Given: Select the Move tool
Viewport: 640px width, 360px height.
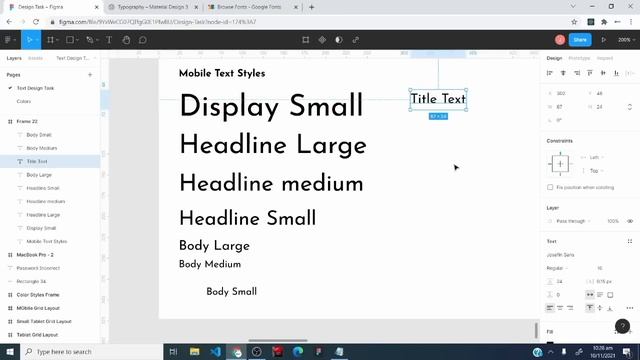Looking at the screenshot, I should [29, 40].
